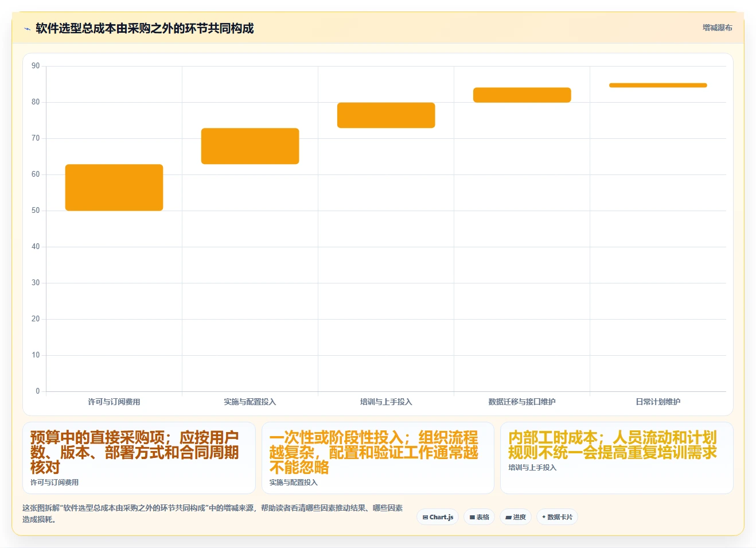Click the 数据迁移与接口维护 waterfall bar
The image size is (756, 548).
tap(522, 95)
